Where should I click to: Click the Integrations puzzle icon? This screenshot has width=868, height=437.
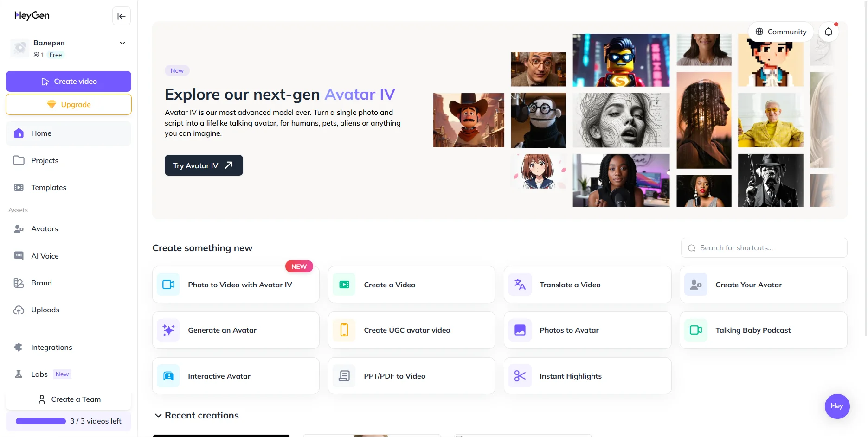pos(19,348)
